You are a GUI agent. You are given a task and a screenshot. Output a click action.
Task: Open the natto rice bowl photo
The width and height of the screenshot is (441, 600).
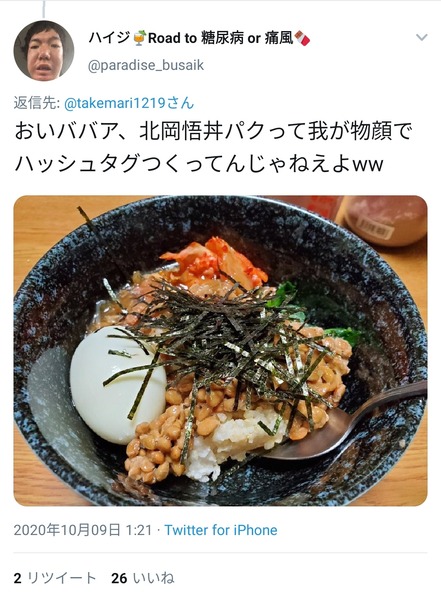click(220, 351)
